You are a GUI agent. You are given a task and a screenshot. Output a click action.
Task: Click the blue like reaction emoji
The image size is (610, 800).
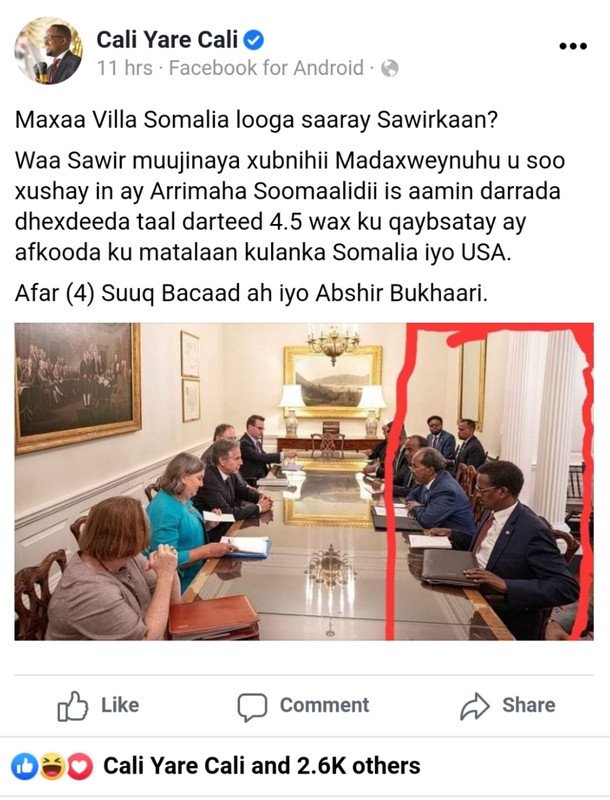[24, 766]
